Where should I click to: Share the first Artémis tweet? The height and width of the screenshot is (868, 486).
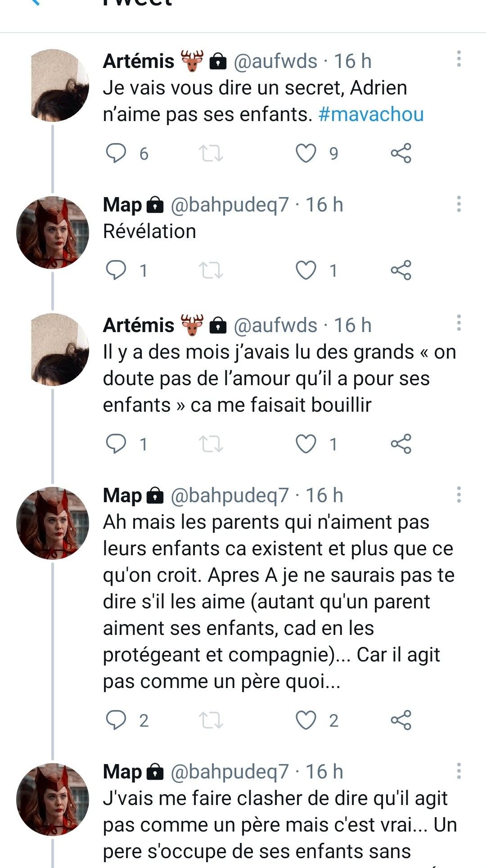pyautogui.click(x=401, y=153)
